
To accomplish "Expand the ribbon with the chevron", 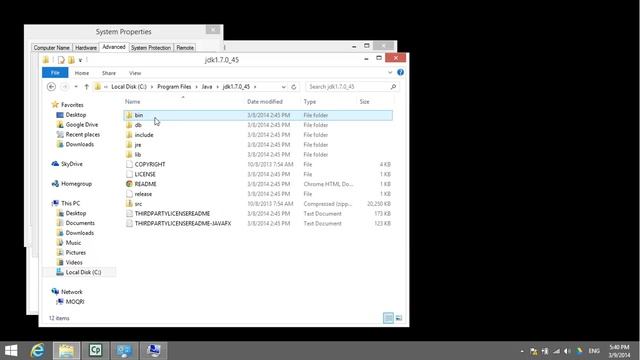I will pyautogui.click(x=390, y=72).
